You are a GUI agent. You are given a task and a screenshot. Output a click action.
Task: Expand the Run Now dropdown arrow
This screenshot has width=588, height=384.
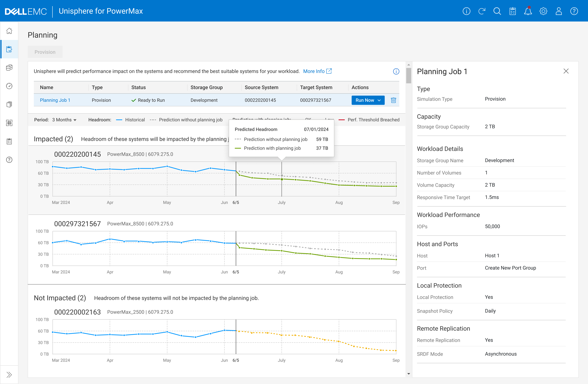(x=379, y=100)
